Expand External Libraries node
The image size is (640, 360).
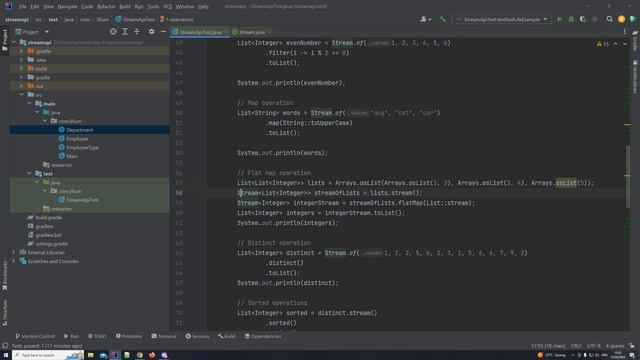click(x=14, y=252)
